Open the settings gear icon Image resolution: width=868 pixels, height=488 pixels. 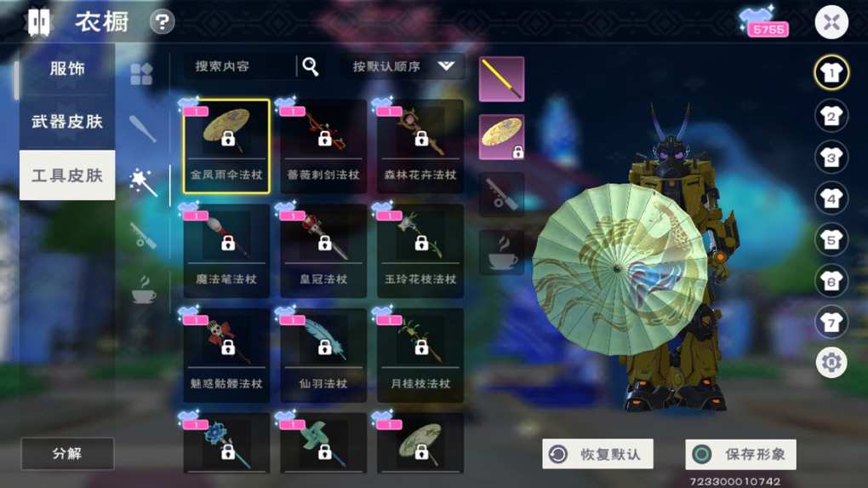[831, 362]
